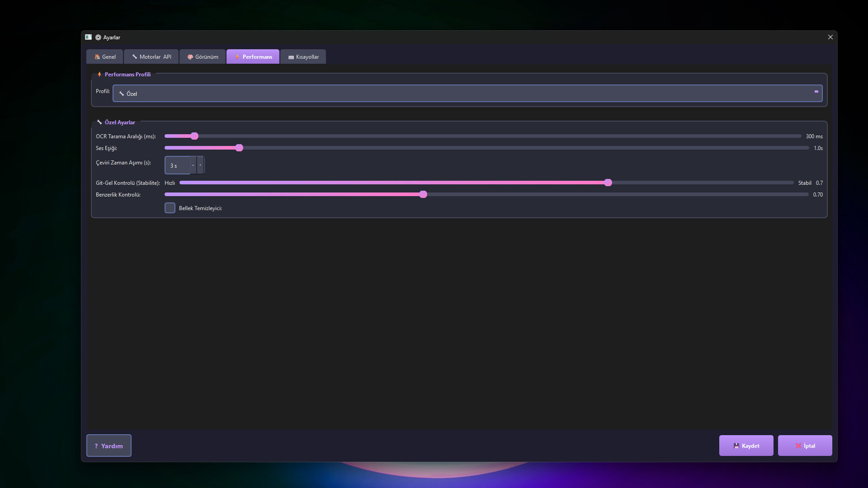Switch to the Performans tab
The image size is (868, 488).
tap(253, 57)
